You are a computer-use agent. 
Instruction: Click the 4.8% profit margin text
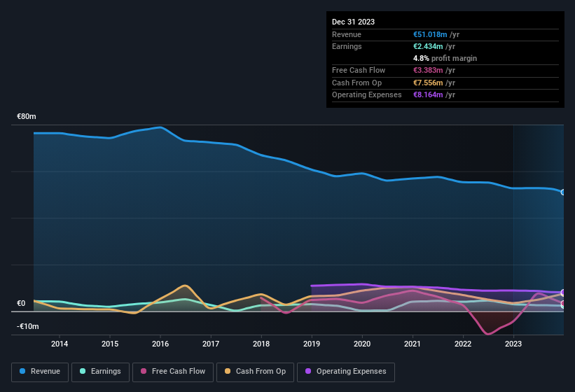tap(445, 58)
